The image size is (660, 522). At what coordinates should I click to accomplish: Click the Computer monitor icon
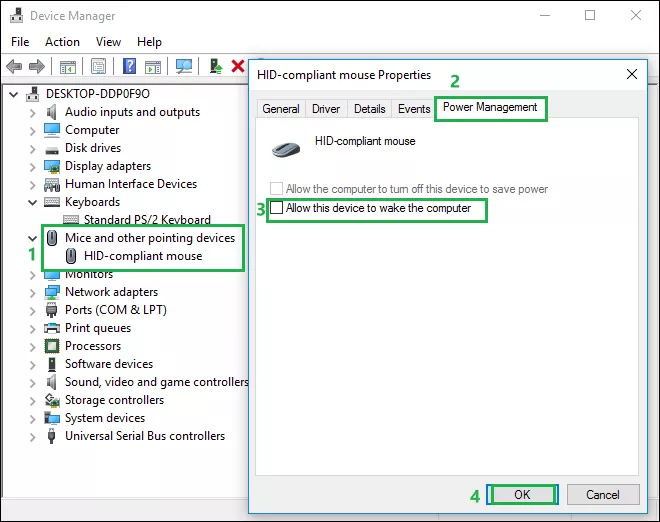tap(52, 130)
